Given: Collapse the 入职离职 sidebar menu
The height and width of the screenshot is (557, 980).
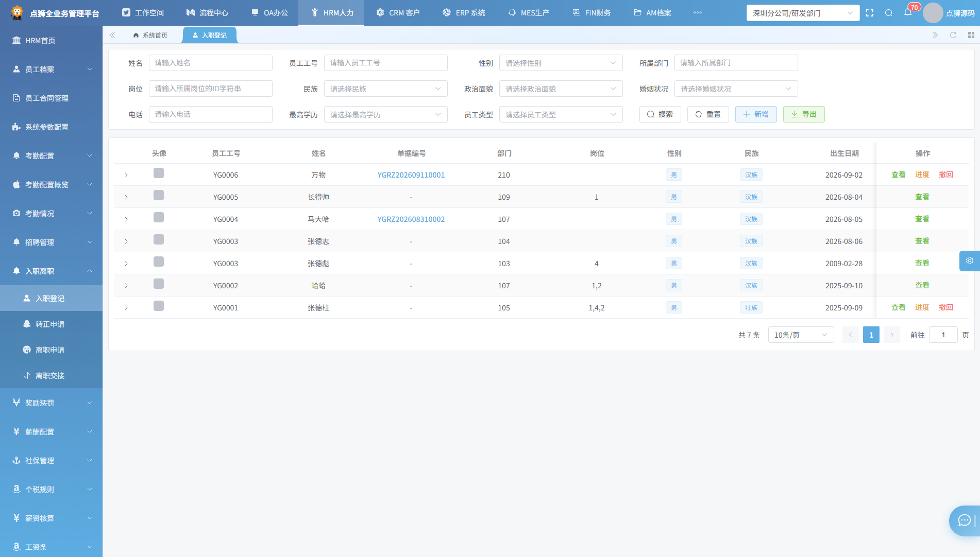Looking at the screenshot, I should [x=52, y=271].
